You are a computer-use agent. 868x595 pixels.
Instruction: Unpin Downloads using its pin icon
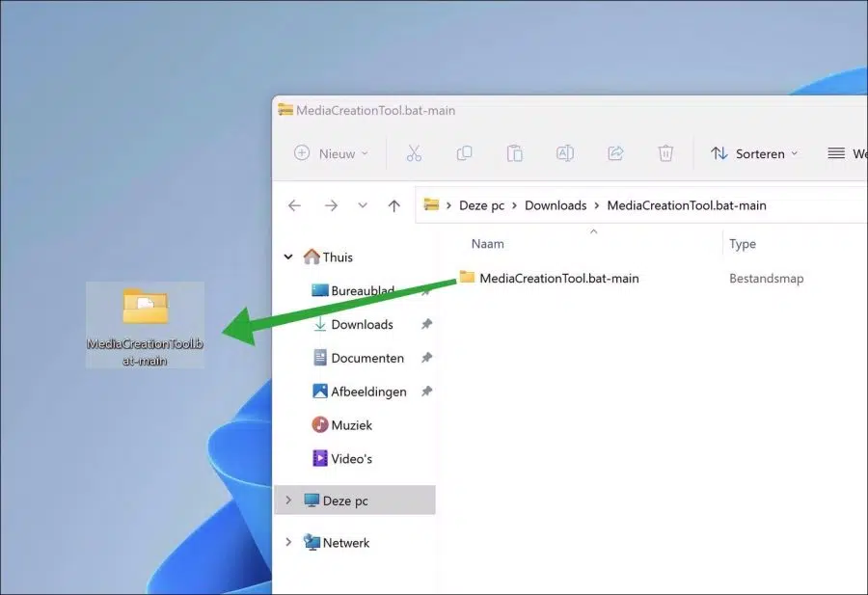pyautogui.click(x=426, y=324)
